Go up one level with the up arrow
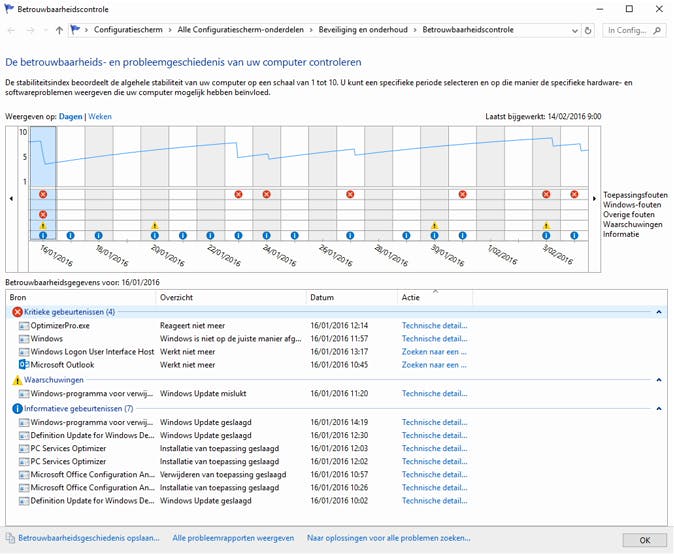 (x=59, y=30)
